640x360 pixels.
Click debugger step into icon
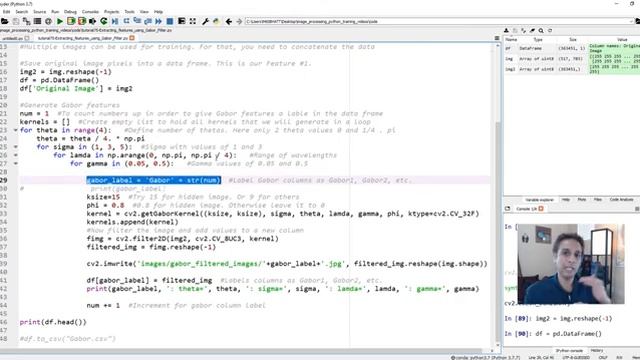point(137,21)
